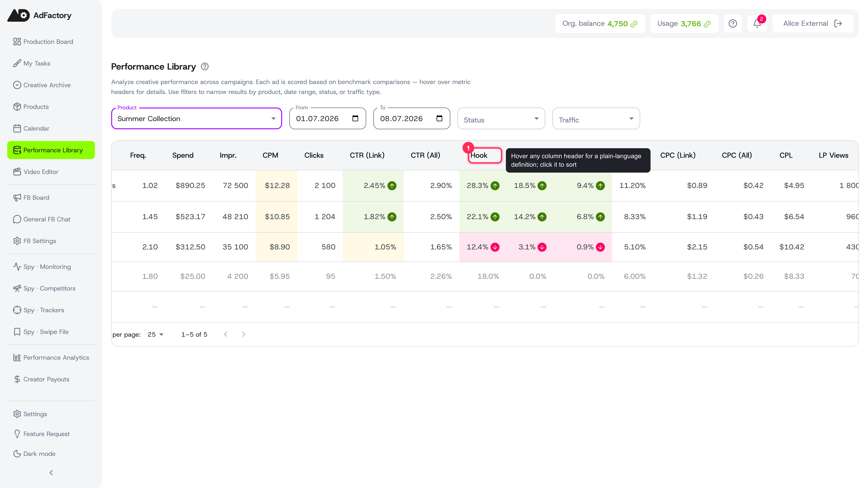Click the AdFactory logo icon
The width and height of the screenshot is (868, 488).
pos(19,15)
